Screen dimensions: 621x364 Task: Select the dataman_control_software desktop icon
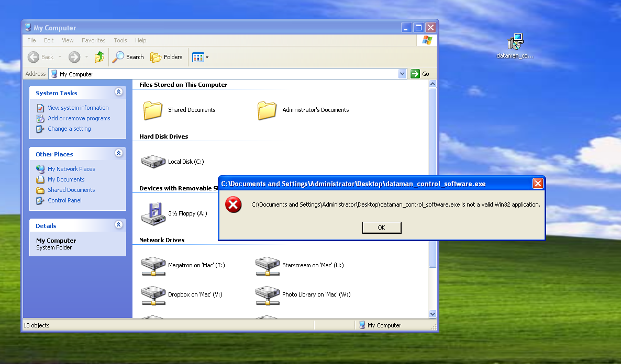click(x=515, y=43)
